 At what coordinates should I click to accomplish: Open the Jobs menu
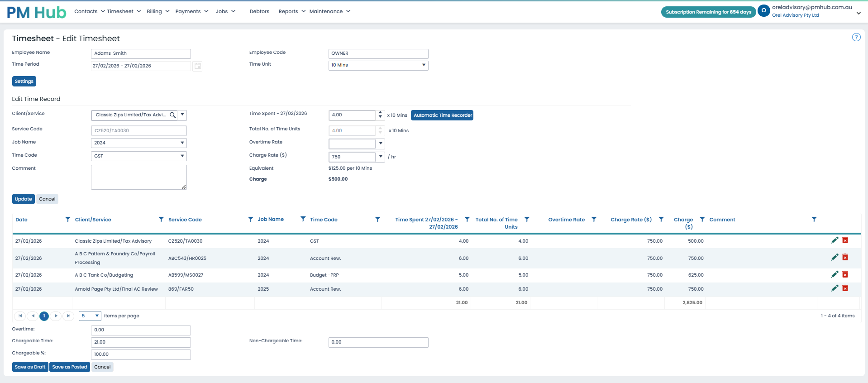[x=225, y=11]
